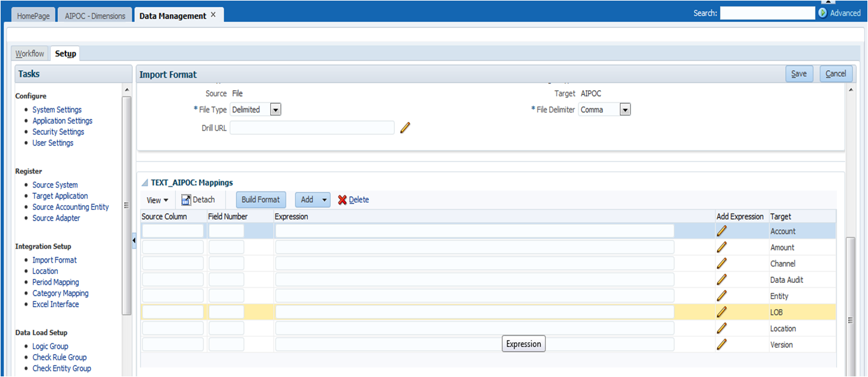Click the red X Delete icon
The image size is (868, 377).
pos(342,199)
